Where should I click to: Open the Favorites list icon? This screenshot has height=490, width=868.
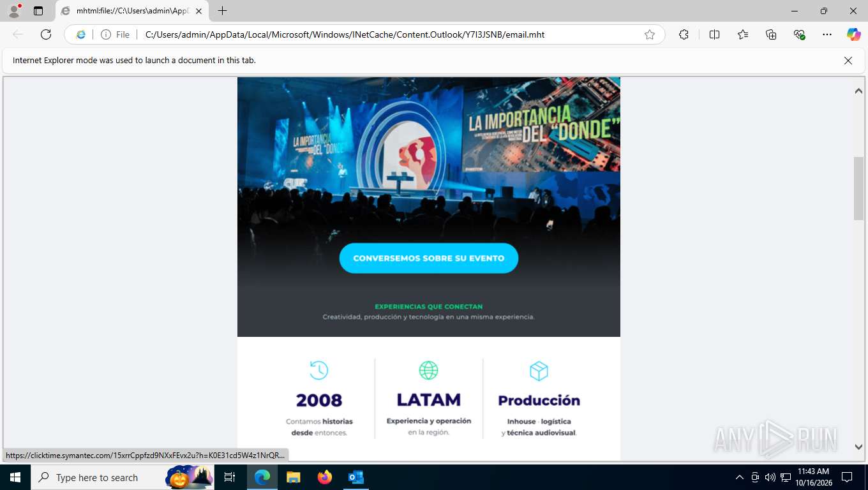pos(743,34)
